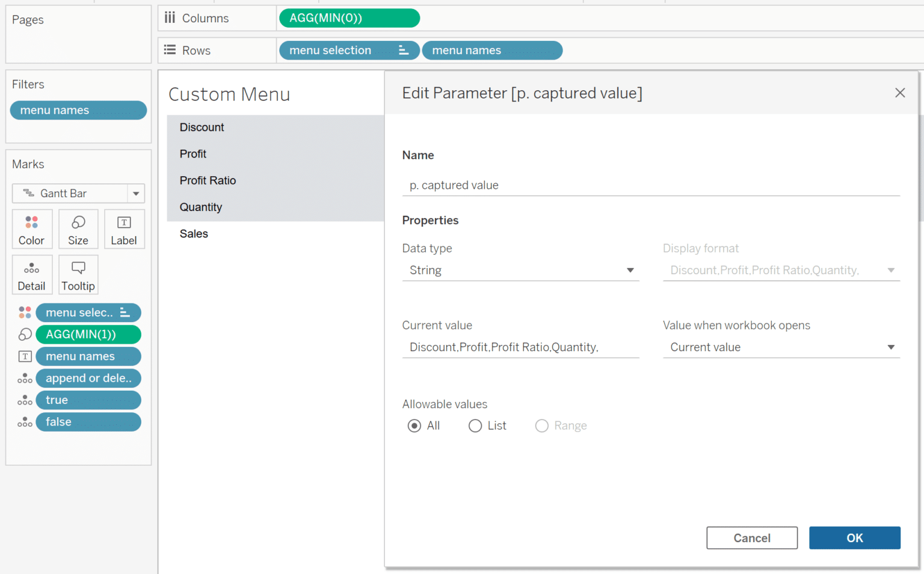Open Color property on the Marks card
The height and width of the screenshot is (574, 924).
[32, 229]
